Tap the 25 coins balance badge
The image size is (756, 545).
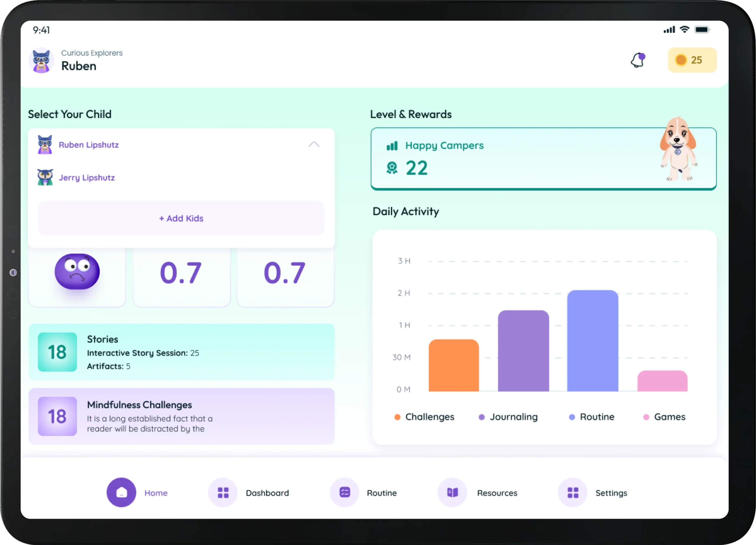point(692,60)
